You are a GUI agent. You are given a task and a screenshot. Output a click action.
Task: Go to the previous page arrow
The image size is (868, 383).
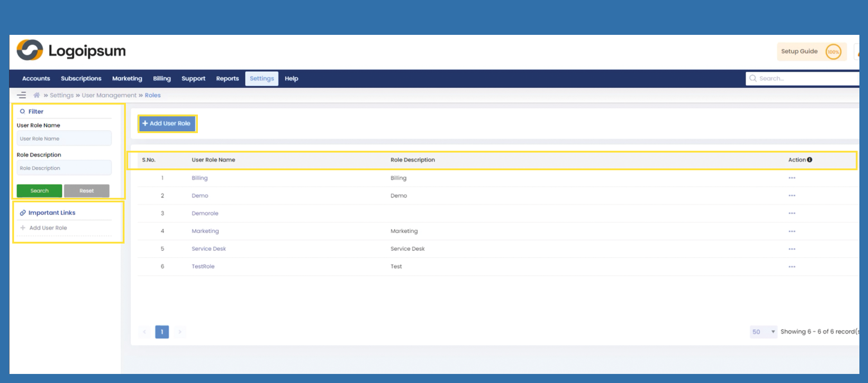144,332
